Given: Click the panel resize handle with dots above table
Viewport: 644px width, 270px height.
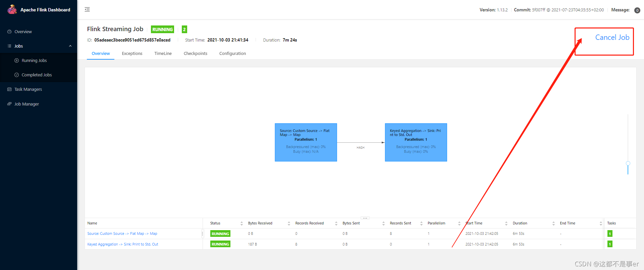Looking at the screenshot, I should point(365,218).
